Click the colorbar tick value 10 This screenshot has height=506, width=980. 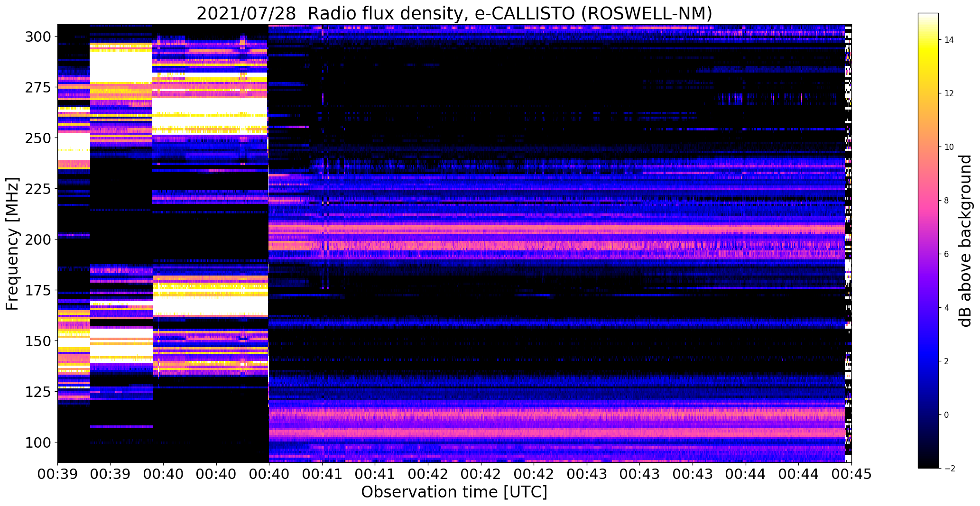click(x=949, y=147)
